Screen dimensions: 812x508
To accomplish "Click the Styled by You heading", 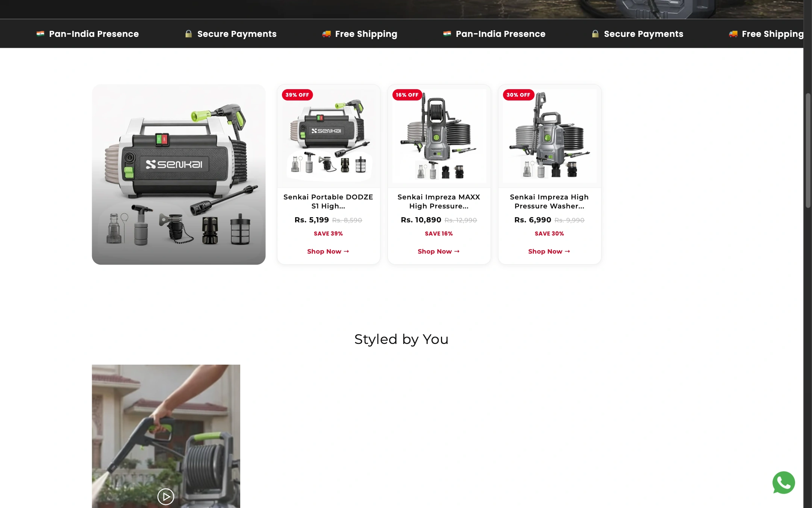I will 401,339.
